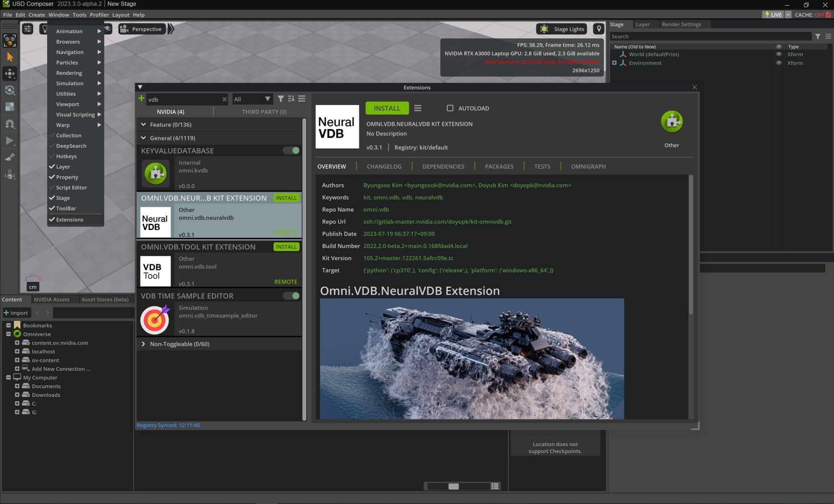Disable the VDB Time Sample Editor toggle
The height and width of the screenshot is (504, 834).
291,296
